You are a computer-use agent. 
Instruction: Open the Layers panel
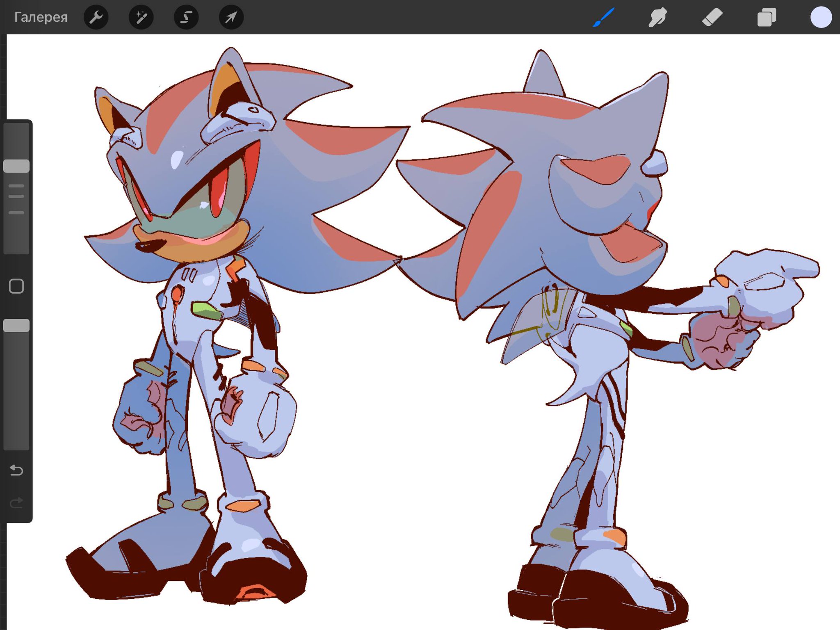tap(766, 17)
